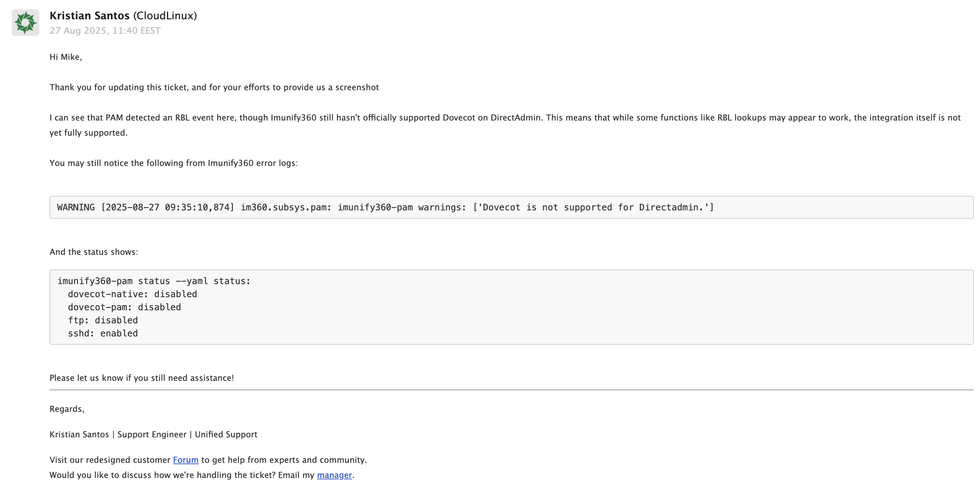The height and width of the screenshot is (500, 980).
Task: Click the greeting 'Hi Mike,'
Action: pyautogui.click(x=66, y=57)
